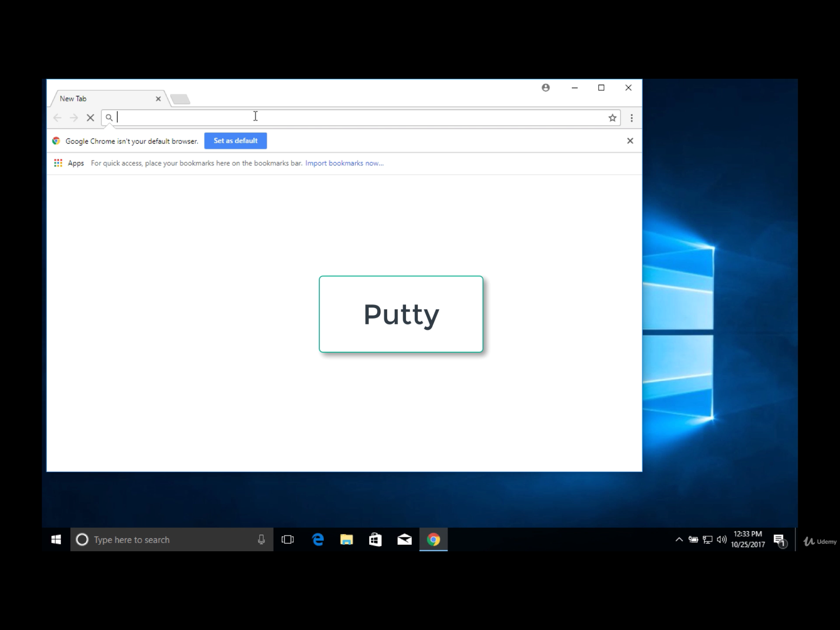Launch Microsoft Edge from the taskbar
Viewport: 840px width, 630px height.
coord(318,540)
